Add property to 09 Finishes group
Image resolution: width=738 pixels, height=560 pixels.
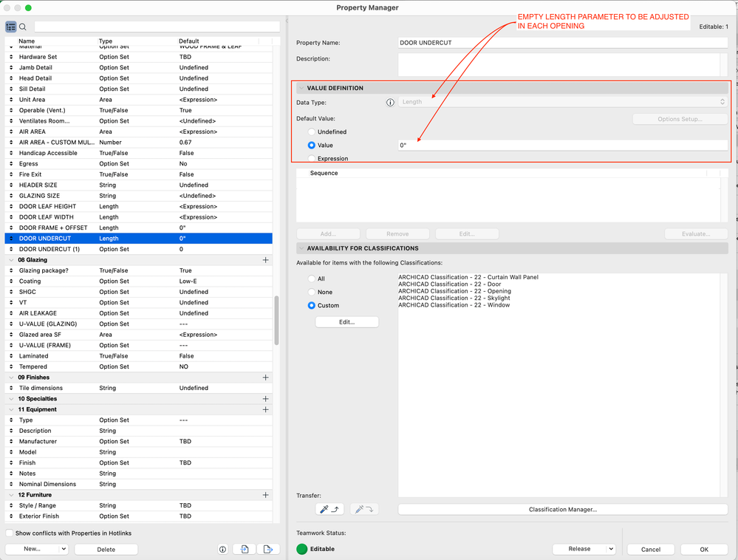tap(265, 378)
